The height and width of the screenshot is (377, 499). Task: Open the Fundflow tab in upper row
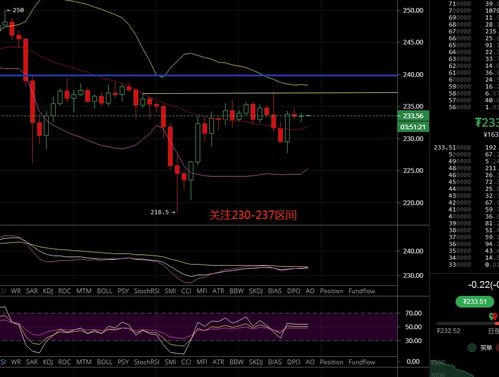[362, 291]
